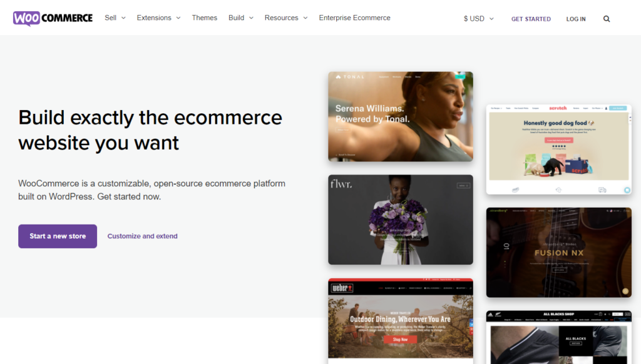Image resolution: width=641 pixels, height=364 pixels.
Task: Follow the Customize and extend link
Action: pos(142,236)
